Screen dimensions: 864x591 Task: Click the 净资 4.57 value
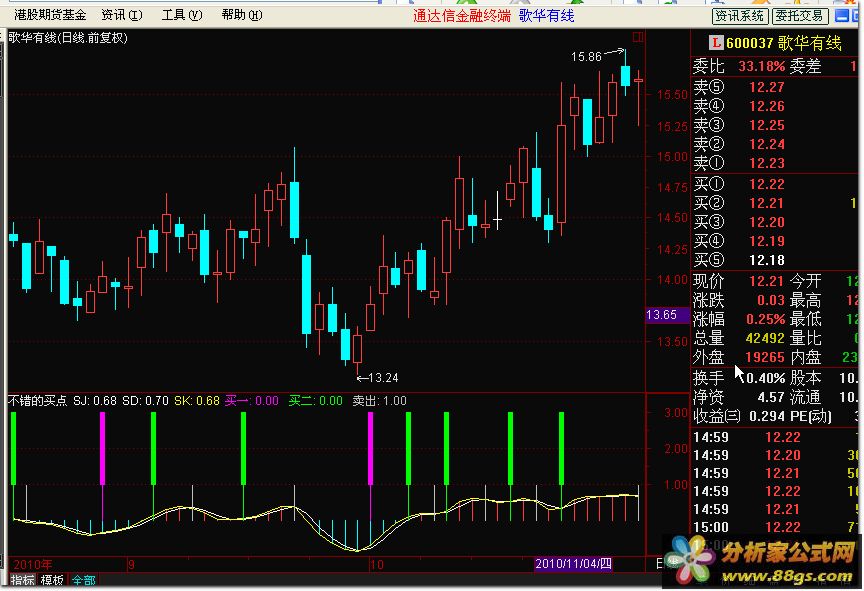coord(771,397)
